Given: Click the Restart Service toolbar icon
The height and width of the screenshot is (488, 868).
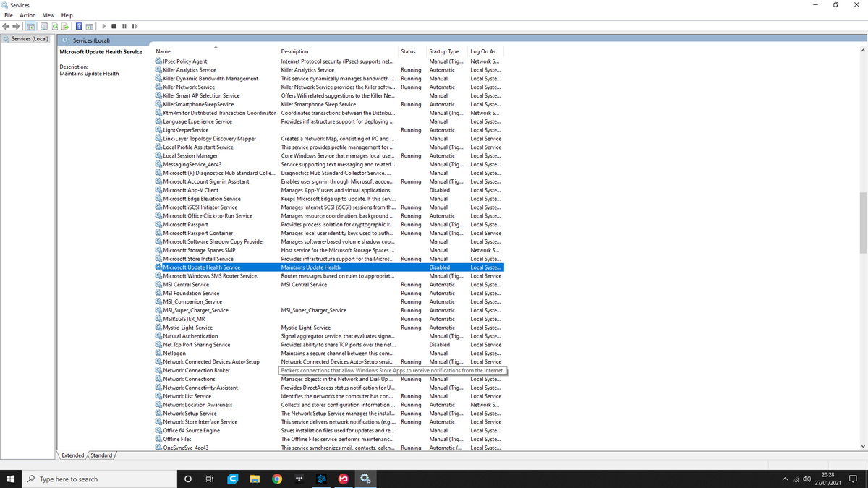Looking at the screenshot, I should click(x=135, y=27).
